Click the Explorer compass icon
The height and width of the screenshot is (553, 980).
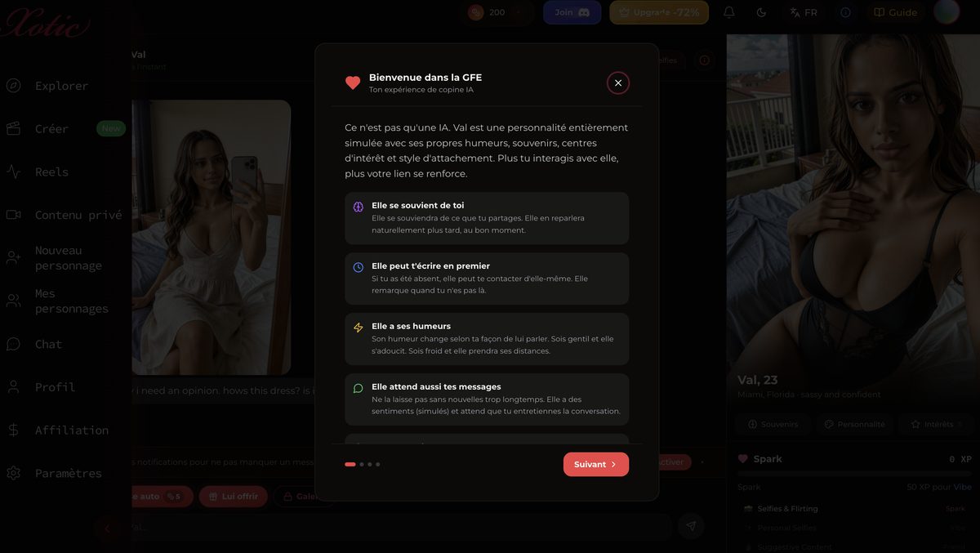click(x=13, y=86)
